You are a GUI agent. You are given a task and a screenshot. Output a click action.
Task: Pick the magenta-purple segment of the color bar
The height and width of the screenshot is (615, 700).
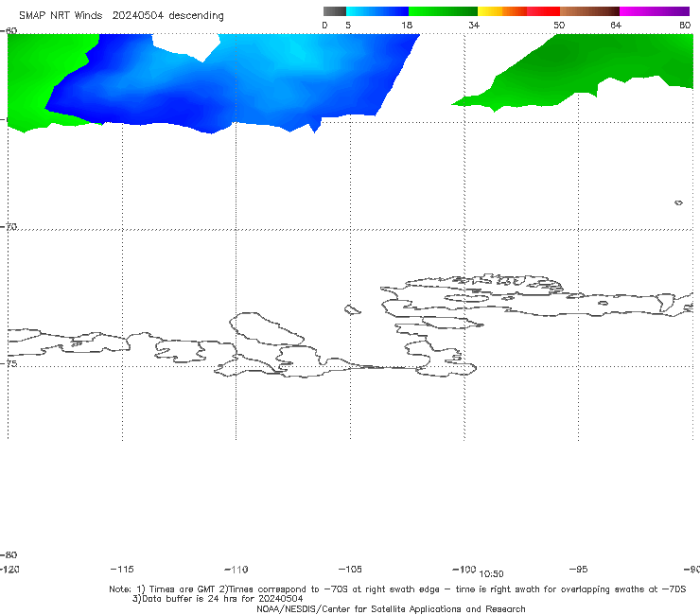(655, 11)
